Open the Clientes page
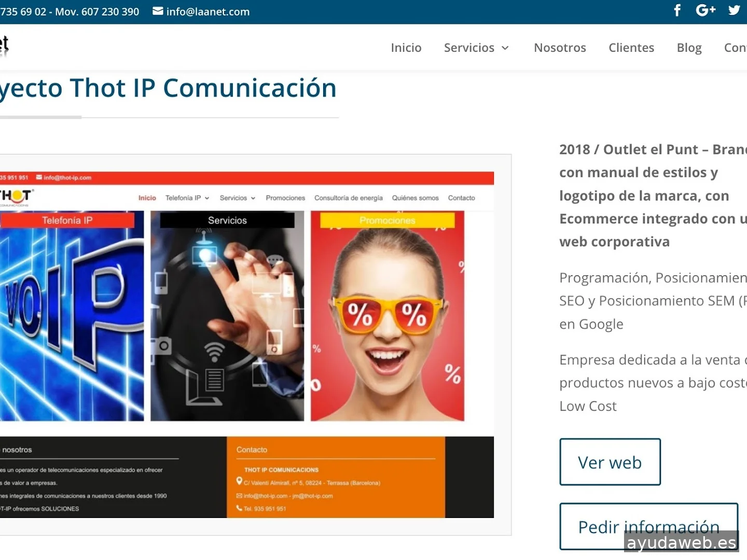The height and width of the screenshot is (560, 747). [x=631, y=48]
